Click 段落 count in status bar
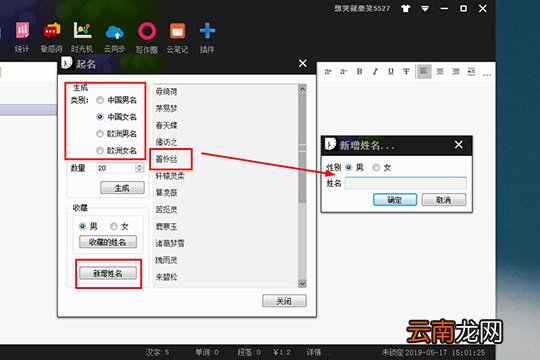This screenshot has width=540, height=360. [249, 352]
